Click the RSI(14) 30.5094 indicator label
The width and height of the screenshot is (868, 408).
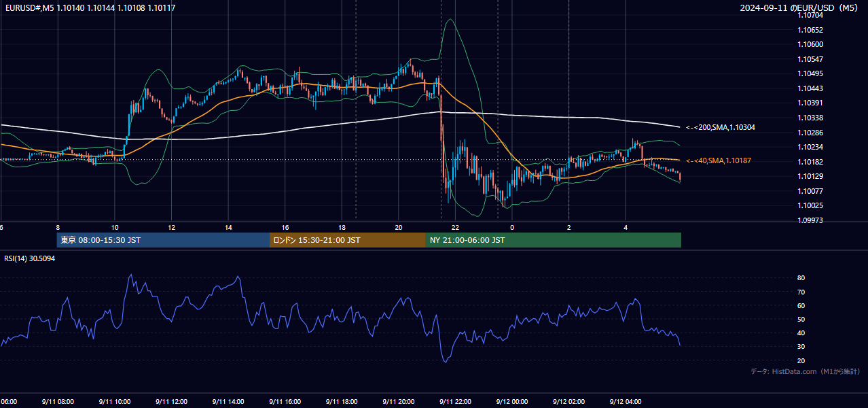pyautogui.click(x=29, y=258)
